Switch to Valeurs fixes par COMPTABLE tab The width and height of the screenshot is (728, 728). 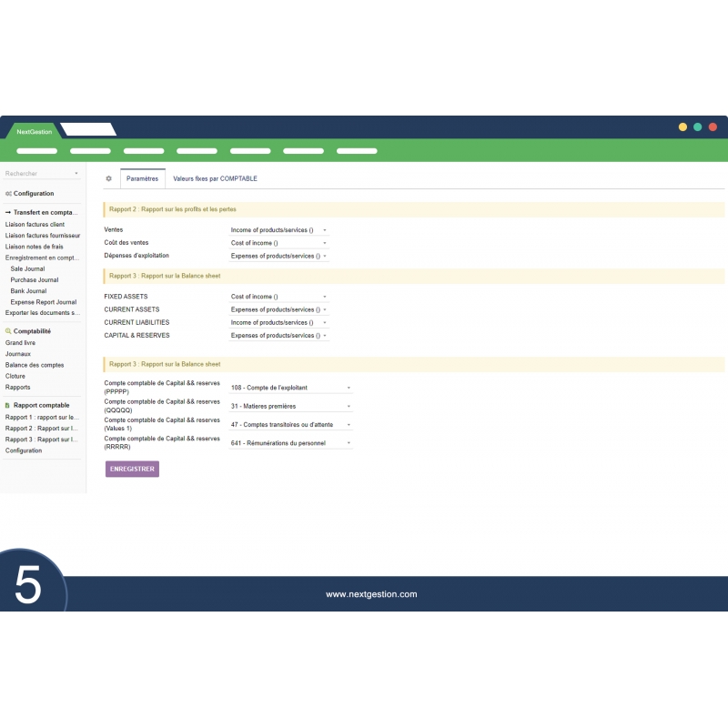[x=215, y=179]
